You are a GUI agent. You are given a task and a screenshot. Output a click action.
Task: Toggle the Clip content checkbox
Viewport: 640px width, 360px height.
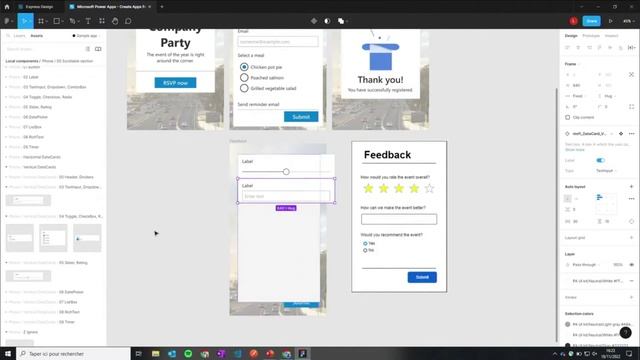(568, 118)
